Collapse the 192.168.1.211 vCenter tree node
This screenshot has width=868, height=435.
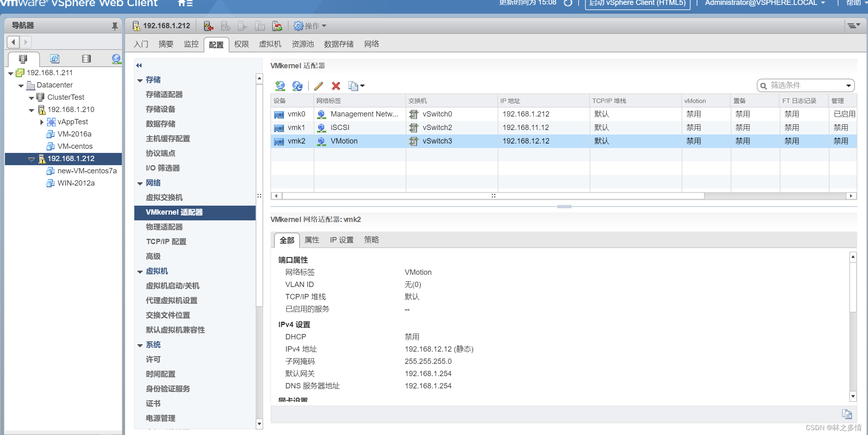coord(11,74)
